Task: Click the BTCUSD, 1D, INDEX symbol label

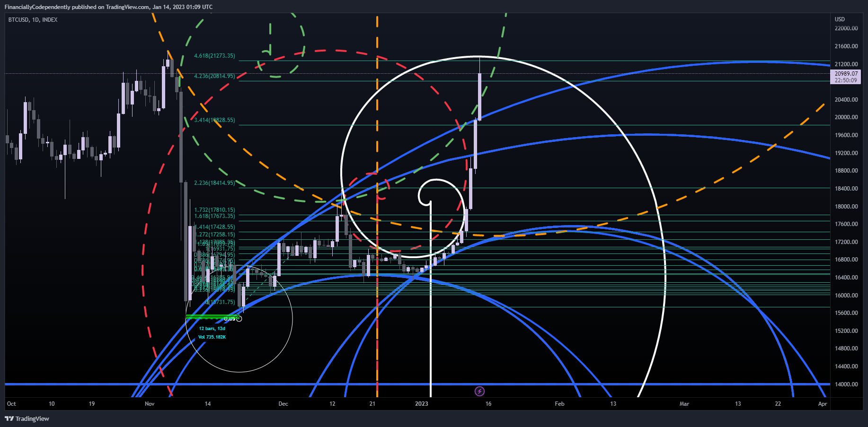Action: coord(33,20)
